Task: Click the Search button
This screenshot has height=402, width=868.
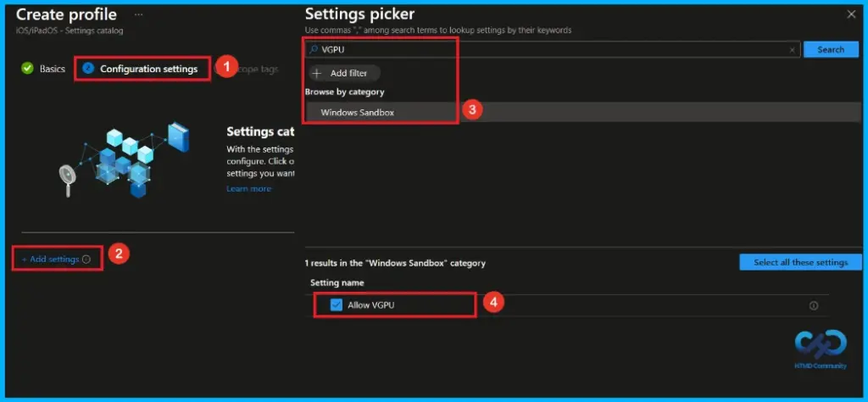Action: coord(831,49)
